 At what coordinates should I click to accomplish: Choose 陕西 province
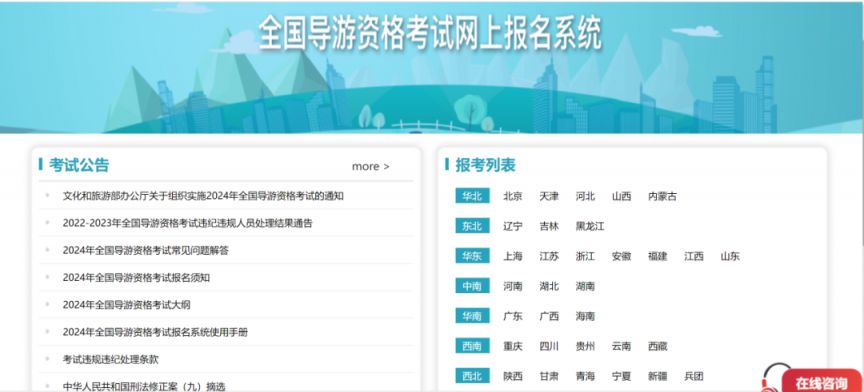point(512,377)
